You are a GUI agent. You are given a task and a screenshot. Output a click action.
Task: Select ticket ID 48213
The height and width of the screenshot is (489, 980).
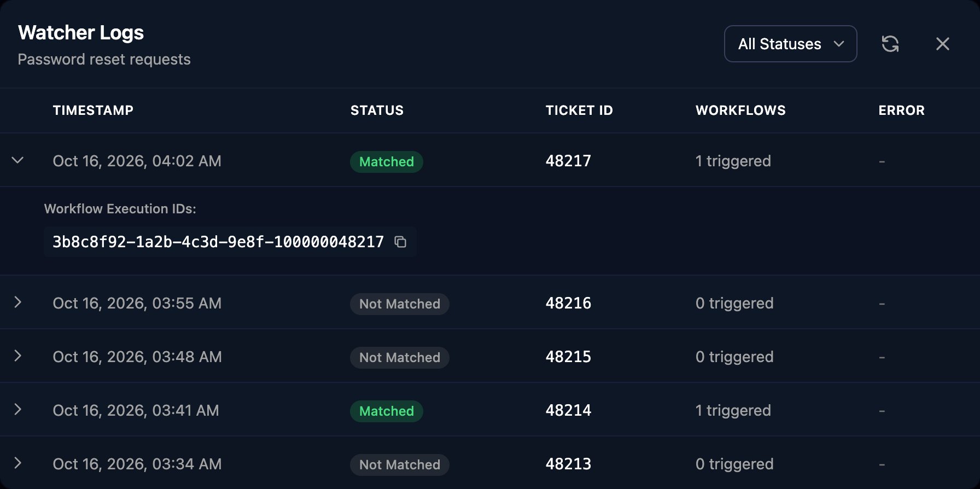coord(568,464)
